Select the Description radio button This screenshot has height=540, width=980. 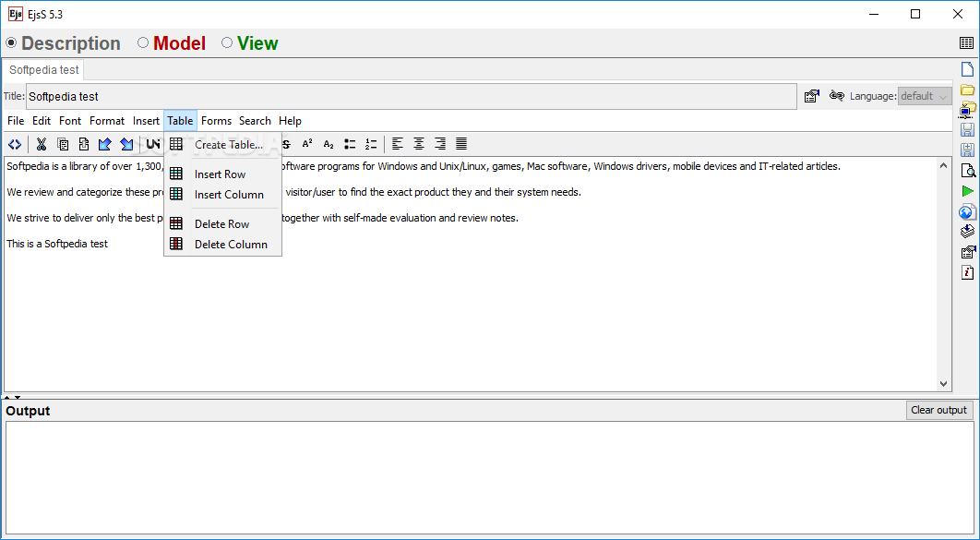click(11, 43)
